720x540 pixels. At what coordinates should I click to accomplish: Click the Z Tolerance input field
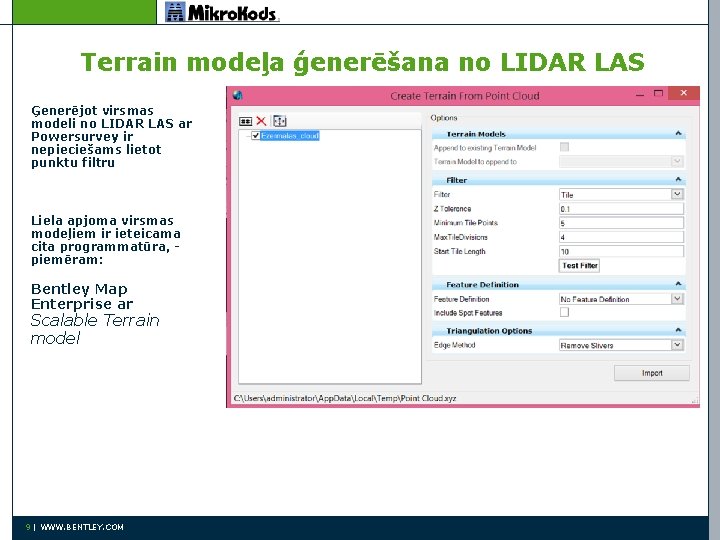coord(621,209)
